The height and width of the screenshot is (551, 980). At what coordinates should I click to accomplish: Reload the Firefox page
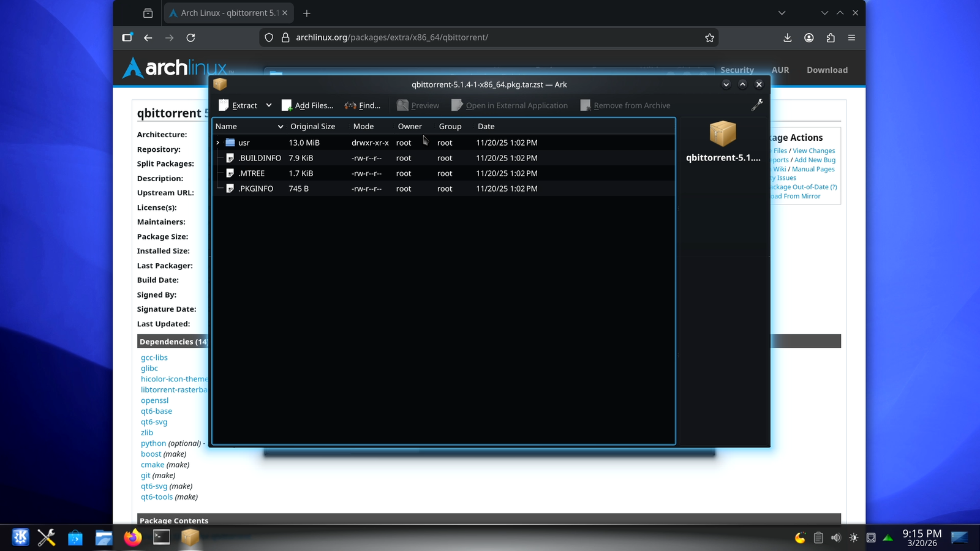point(190,37)
